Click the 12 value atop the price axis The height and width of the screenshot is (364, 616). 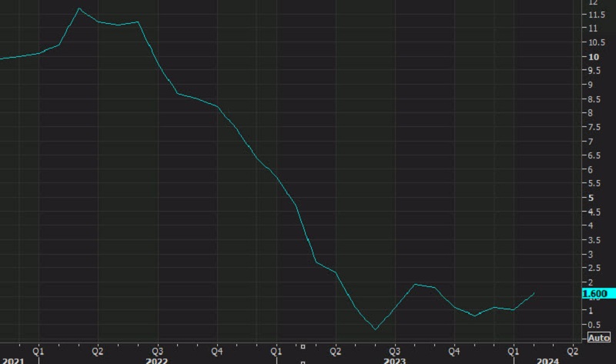tap(594, 3)
